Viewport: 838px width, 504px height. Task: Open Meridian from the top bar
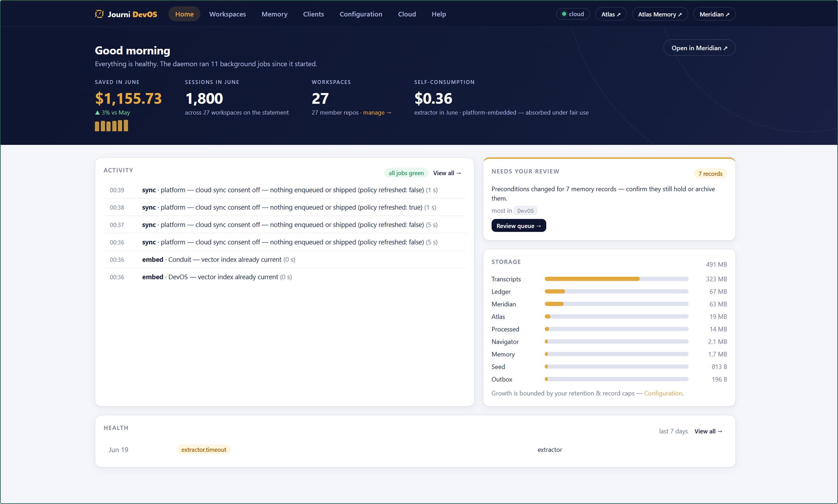click(715, 14)
